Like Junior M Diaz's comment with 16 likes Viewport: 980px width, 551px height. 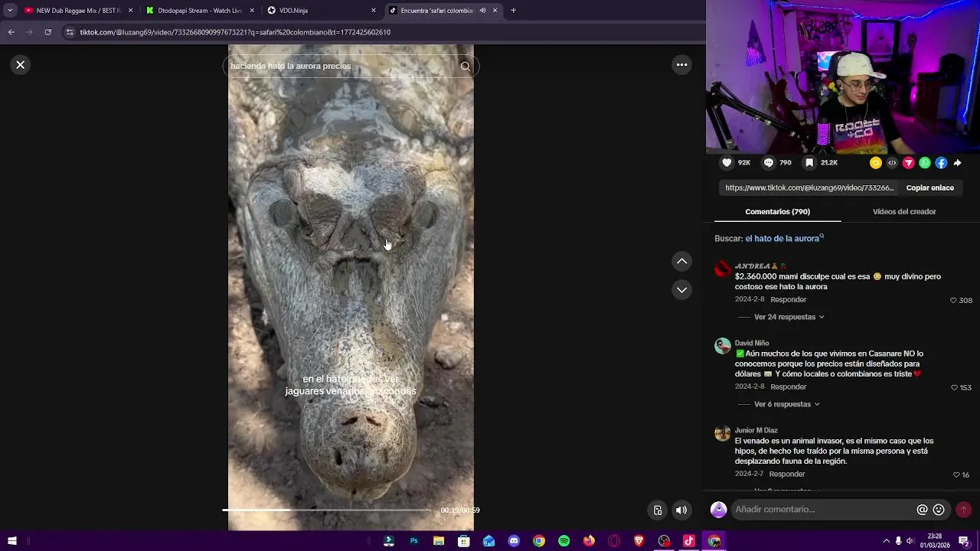point(955,475)
